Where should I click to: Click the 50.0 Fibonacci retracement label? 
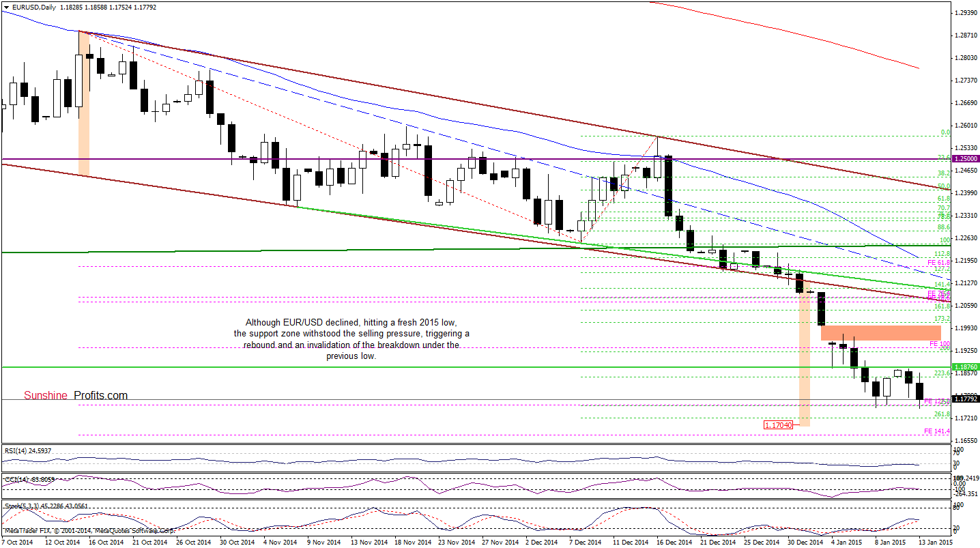point(944,186)
